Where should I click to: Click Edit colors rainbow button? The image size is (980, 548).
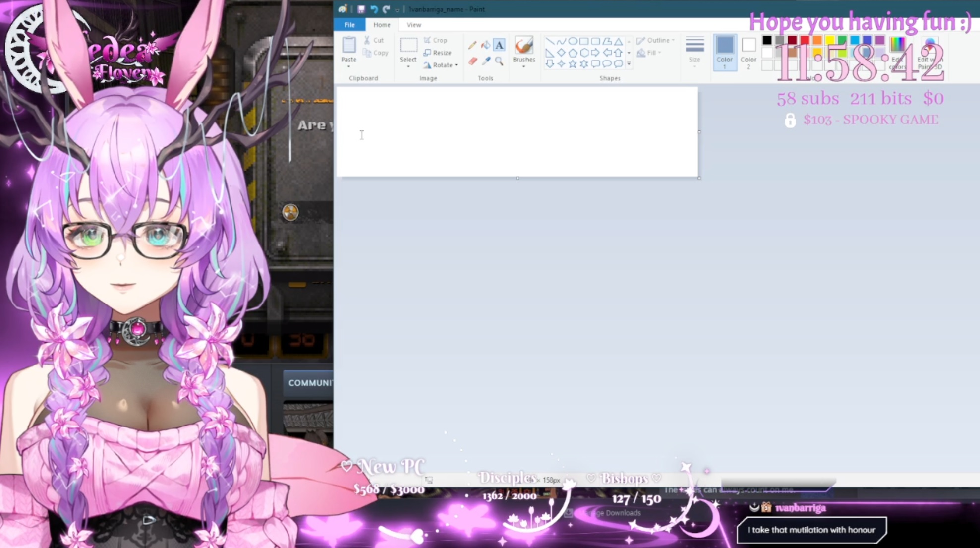tap(897, 53)
